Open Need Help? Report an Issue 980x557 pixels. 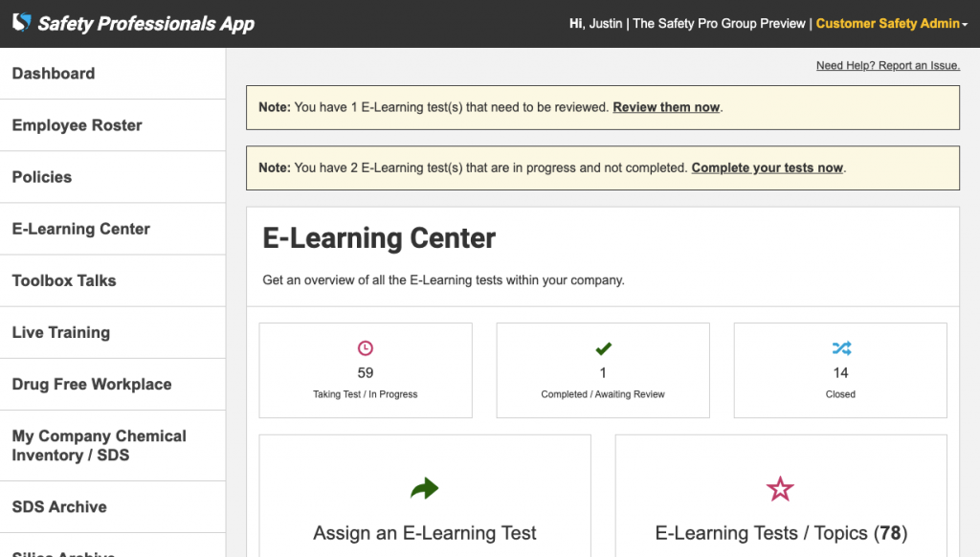pyautogui.click(x=887, y=65)
